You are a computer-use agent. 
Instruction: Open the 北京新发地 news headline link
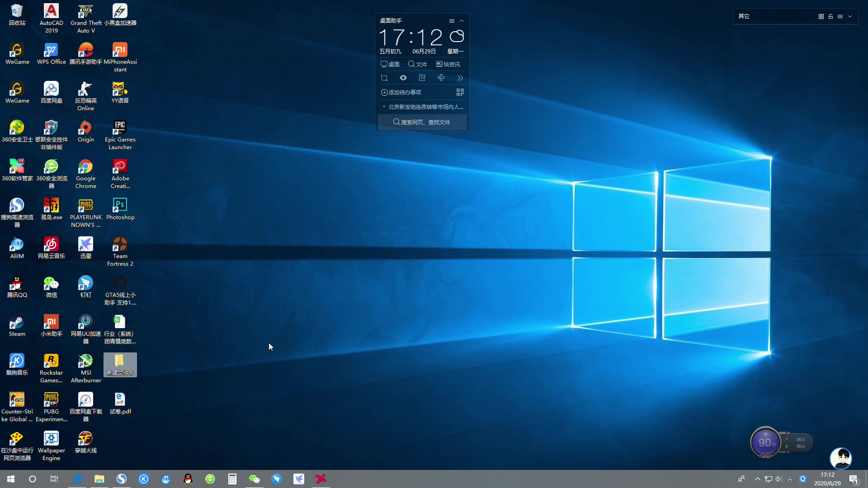[x=425, y=107]
